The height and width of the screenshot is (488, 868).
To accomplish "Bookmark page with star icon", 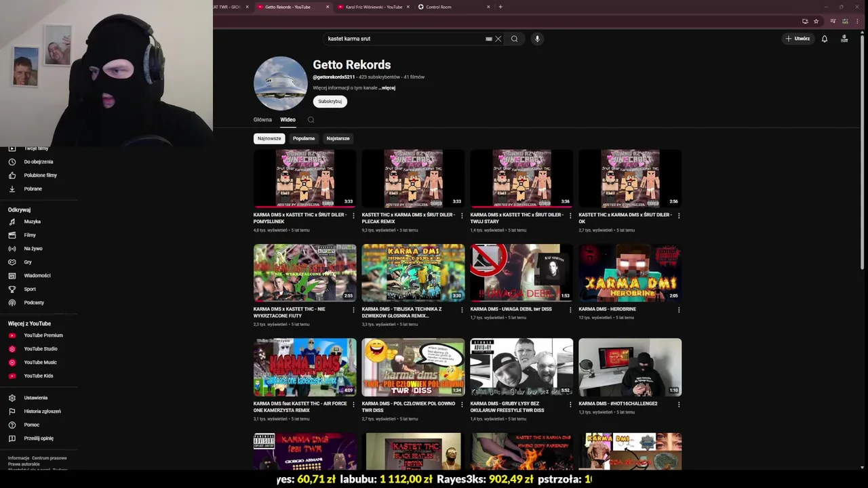I will pyautogui.click(x=816, y=21).
